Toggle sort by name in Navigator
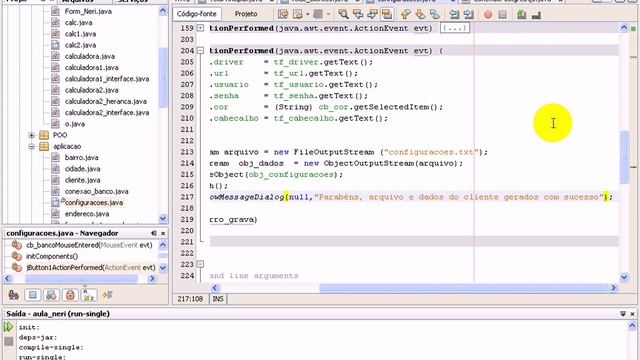 (x=89, y=295)
